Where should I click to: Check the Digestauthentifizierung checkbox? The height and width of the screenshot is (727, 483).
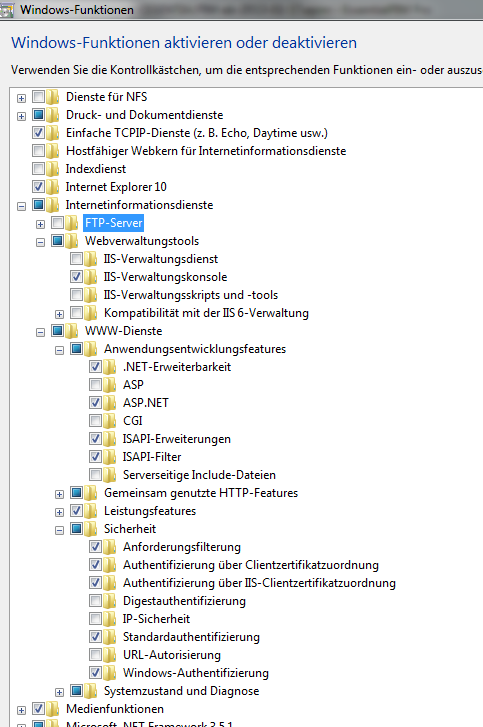pos(95,600)
